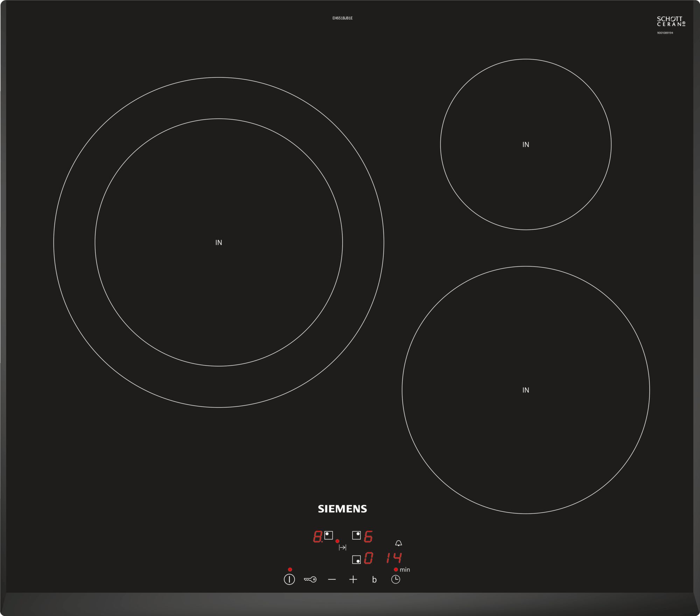The image size is (700, 616).
Task: Click the SIEMENS brand logo
Action: coord(342,509)
